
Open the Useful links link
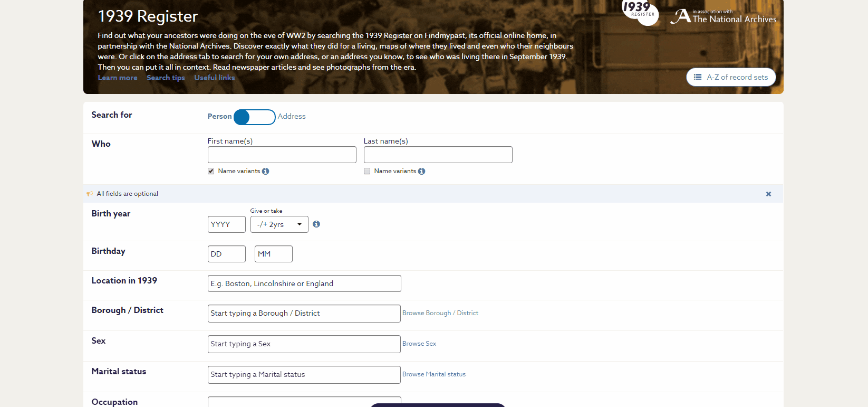[x=215, y=78]
